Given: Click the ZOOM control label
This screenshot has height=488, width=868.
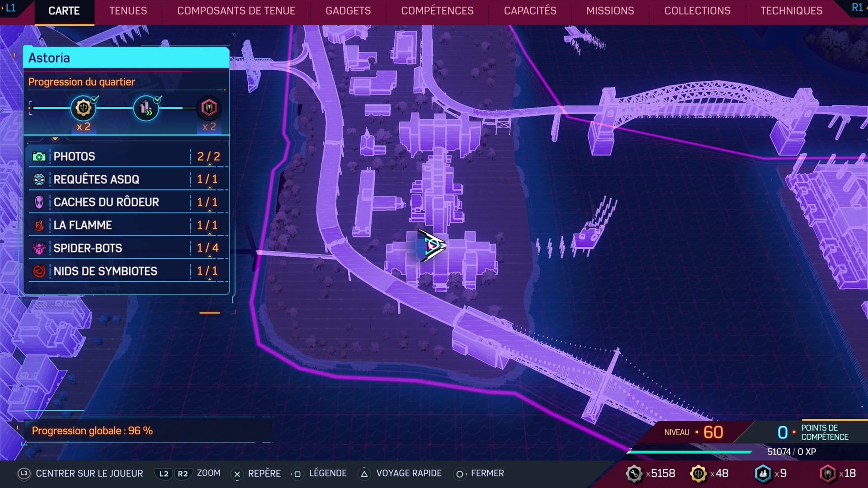Looking at the screenshot, I should pyautogui.click(x=208, y=473).
